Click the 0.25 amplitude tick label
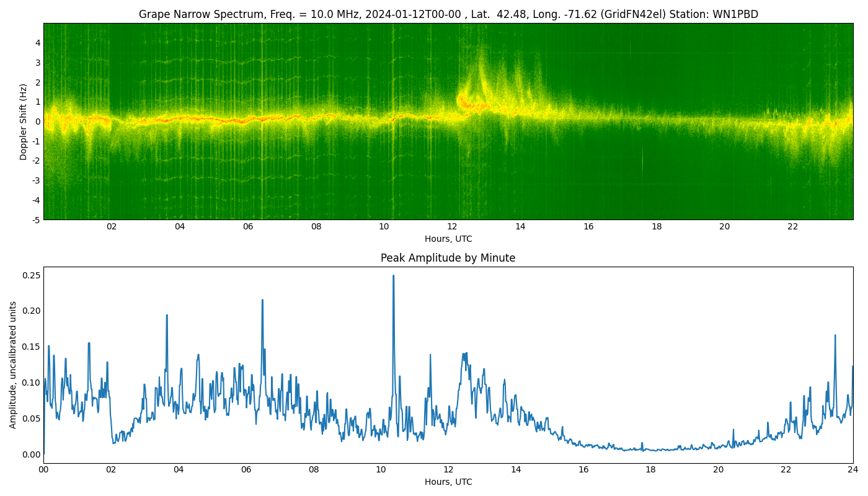The height and width of the screenshot is (496, 868). [31, 275]
